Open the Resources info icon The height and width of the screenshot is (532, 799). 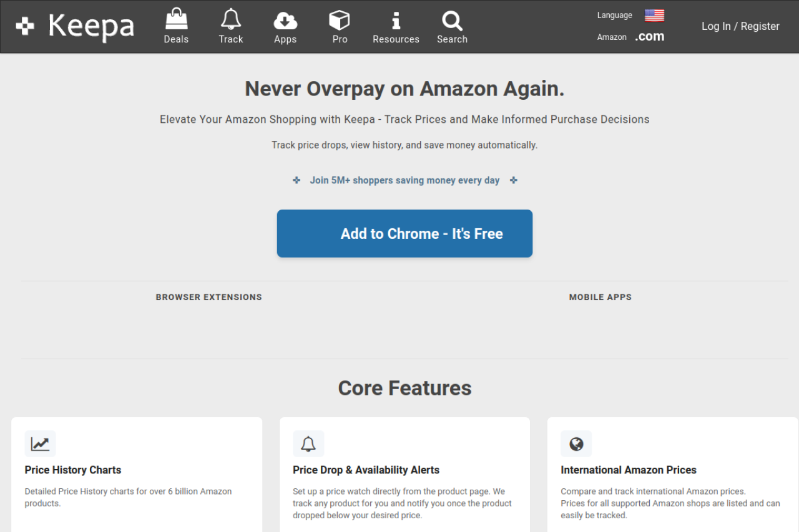tap(396, 21)
